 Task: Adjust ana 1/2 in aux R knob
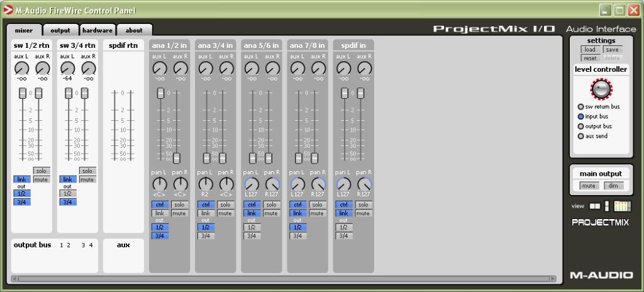tap(180, 68)
